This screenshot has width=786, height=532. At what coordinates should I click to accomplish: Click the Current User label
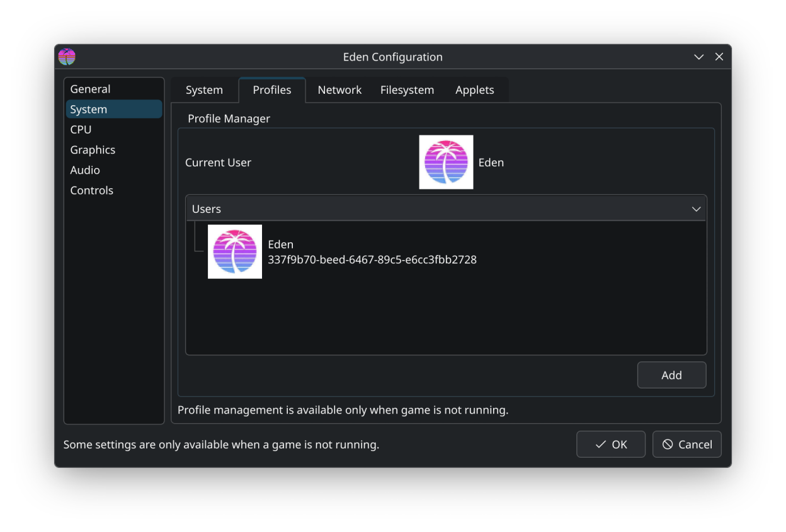218,162
